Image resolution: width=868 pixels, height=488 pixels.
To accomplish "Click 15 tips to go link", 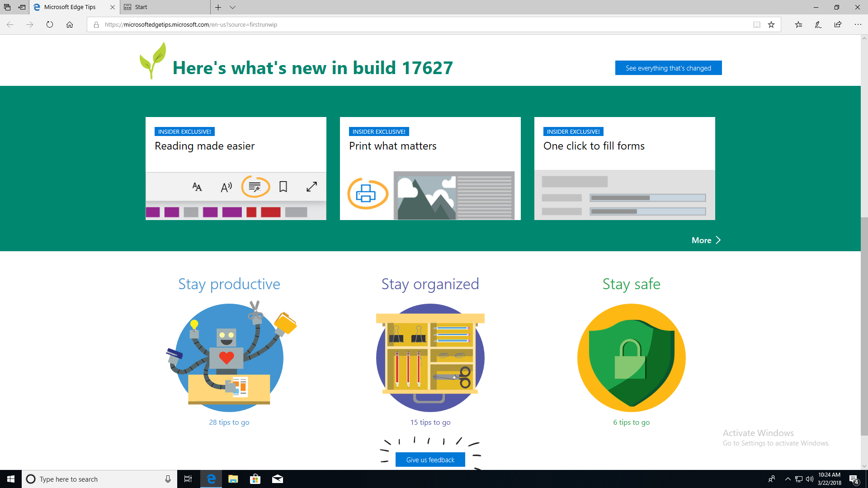I will tap(430, 422).
